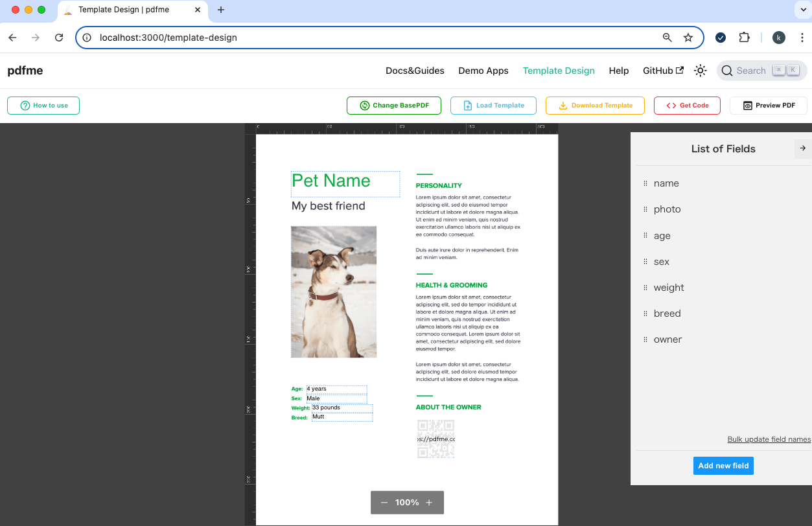Bookmark this page with star icon

click(x=688, y=38)
